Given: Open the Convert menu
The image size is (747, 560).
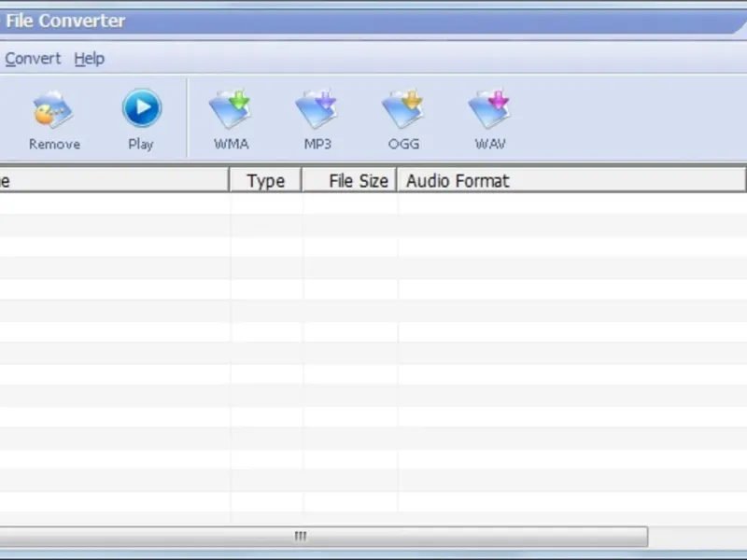Looking at the screenshot, I should tap(33, 59).
